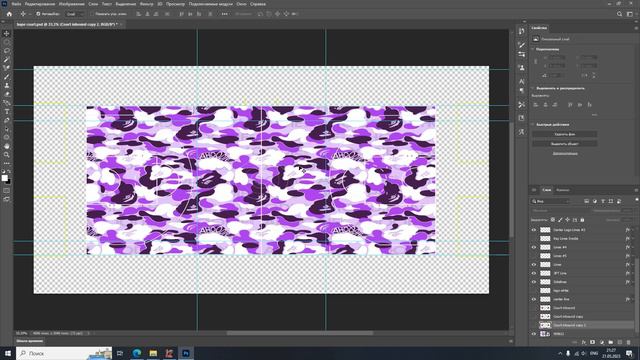Open the Auto-Select Layer dropdown

tap(75, 14)
